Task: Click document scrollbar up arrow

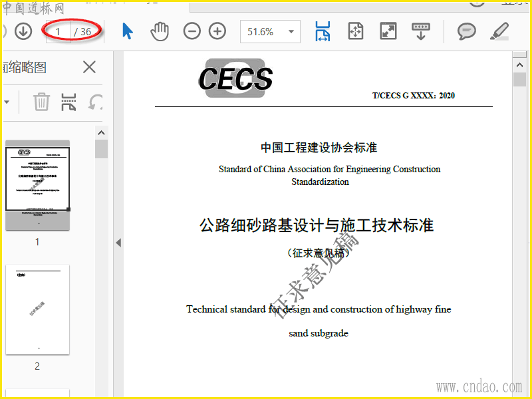Action: 519,65
